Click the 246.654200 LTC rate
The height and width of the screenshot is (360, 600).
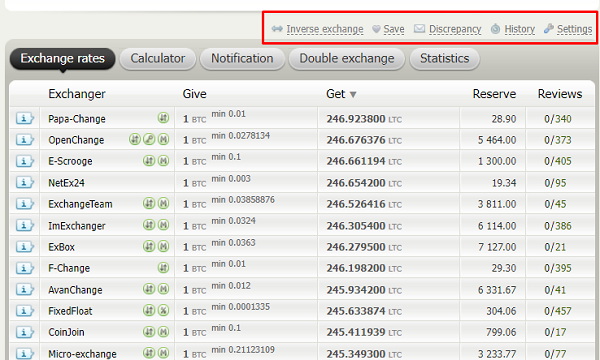364,183
